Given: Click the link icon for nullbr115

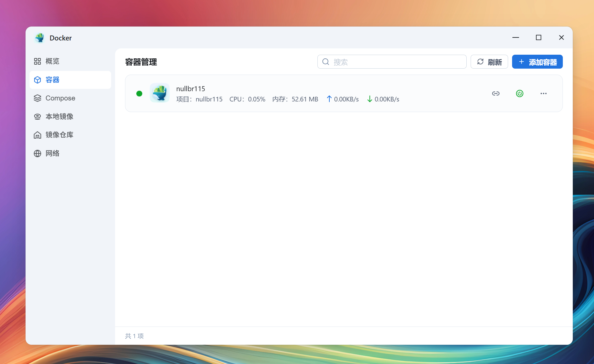Looking at the screenshot, I should click(x=495, y=93).
